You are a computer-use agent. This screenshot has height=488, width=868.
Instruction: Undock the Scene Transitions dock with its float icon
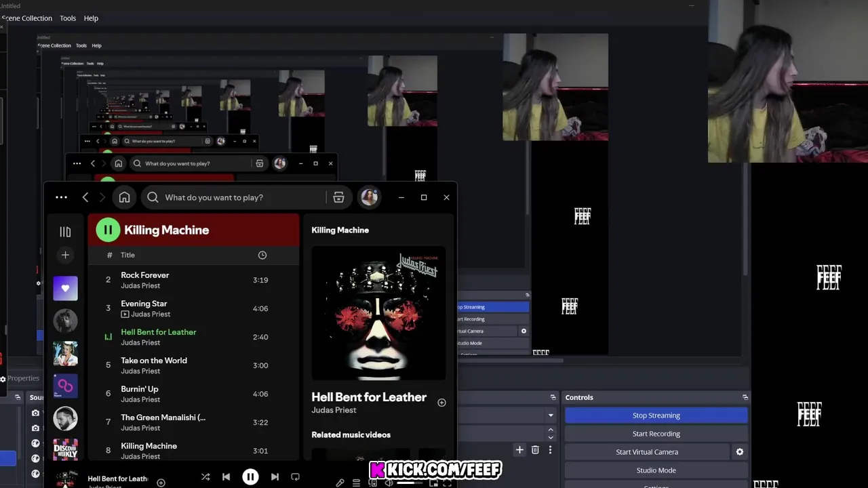[553, 397]
